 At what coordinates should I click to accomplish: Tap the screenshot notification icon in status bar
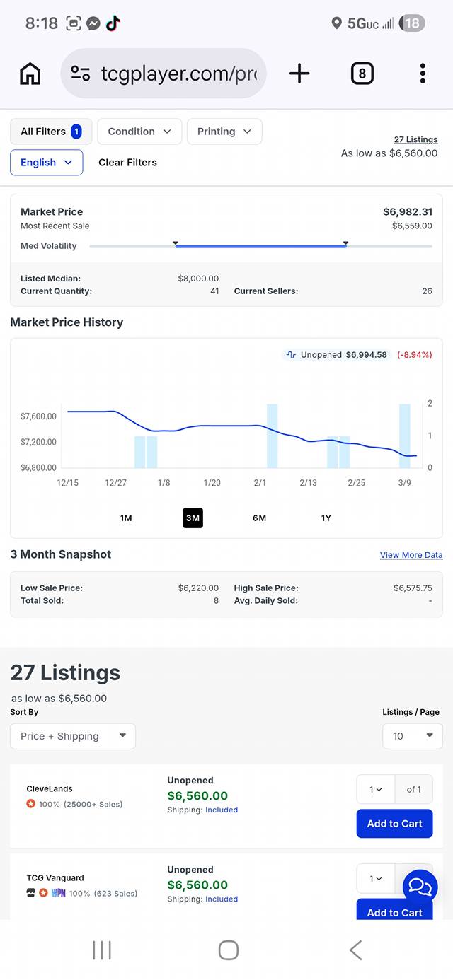pos(74,23)
